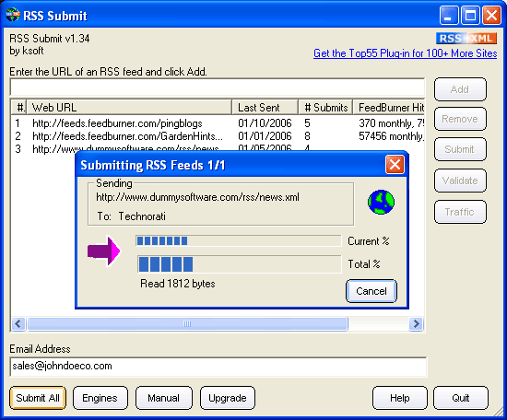
Task: Open the Top55 Plug-in link
Action: (406, 53)
